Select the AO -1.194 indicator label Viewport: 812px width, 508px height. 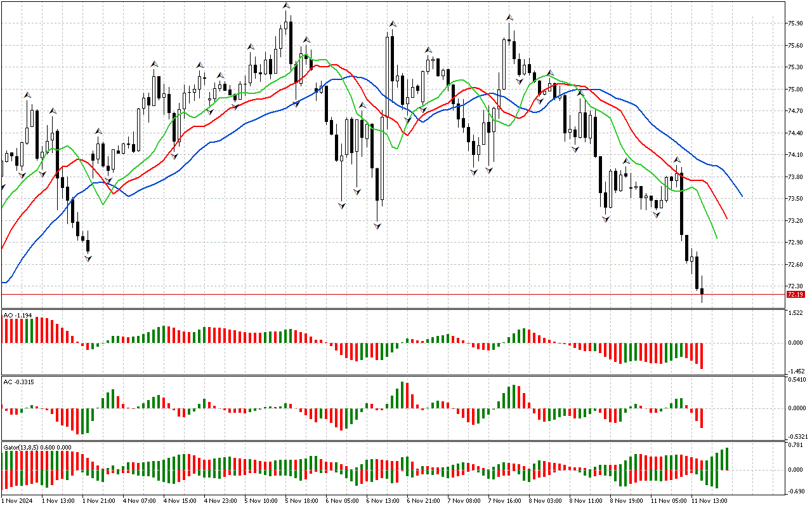click(18, 315)
